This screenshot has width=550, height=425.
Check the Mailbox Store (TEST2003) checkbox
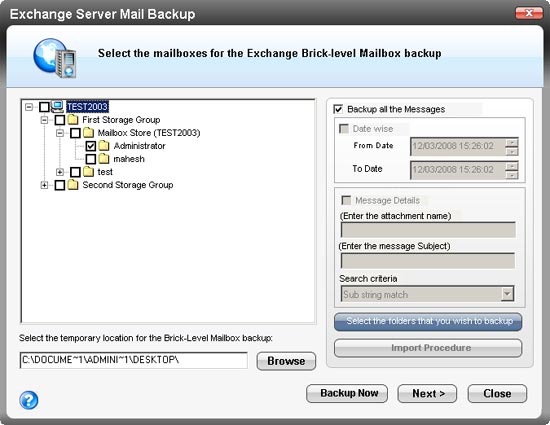(75, 133)
